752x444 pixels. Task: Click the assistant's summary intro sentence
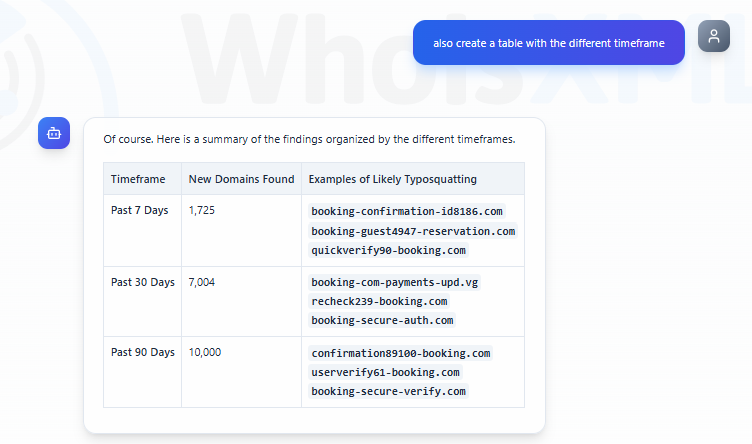click(309, 139)
